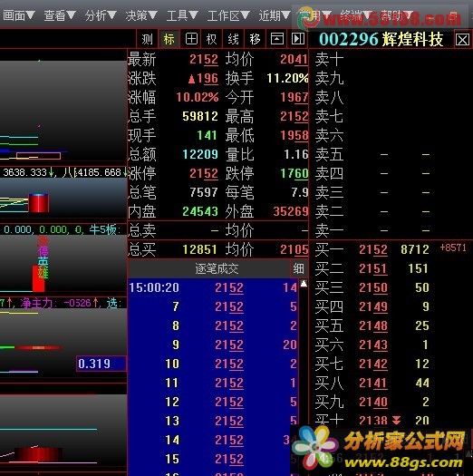The height and width of the screenshot is (476, 473).
Task: Click the 测 toolbar icon
Action: (x=147, y=39)
